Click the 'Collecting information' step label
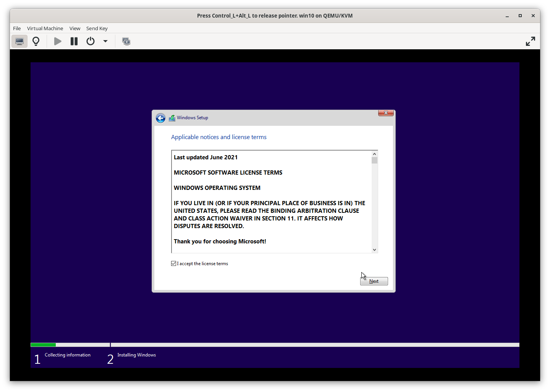Viewport: 550px width, 392px height. click(68, 355)
